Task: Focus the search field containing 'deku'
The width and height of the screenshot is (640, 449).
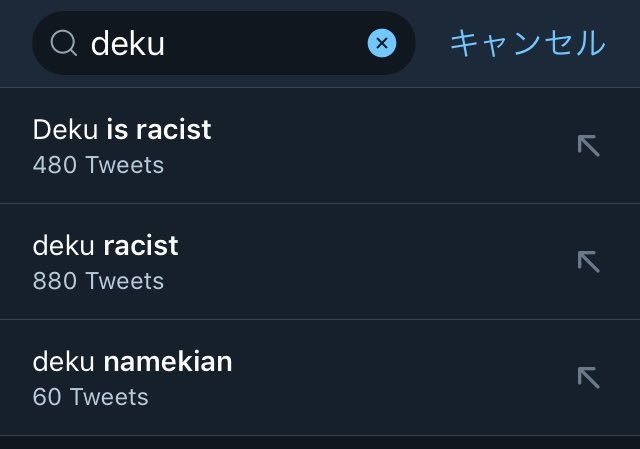Action: [x=224, y=43]
